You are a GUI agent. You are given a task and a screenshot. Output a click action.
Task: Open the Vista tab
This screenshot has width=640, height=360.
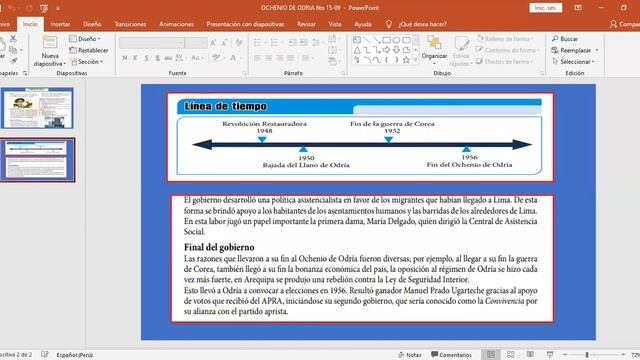335,24
